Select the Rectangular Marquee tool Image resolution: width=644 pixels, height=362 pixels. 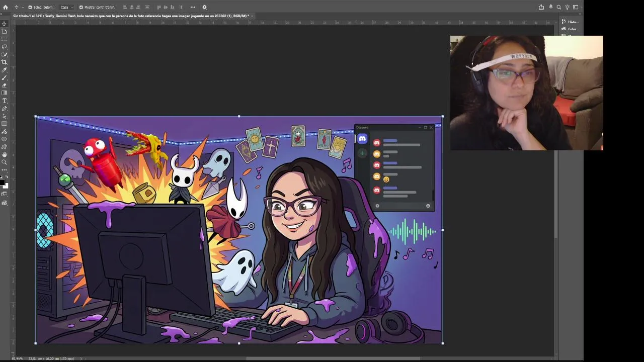[x=5, y=39]
